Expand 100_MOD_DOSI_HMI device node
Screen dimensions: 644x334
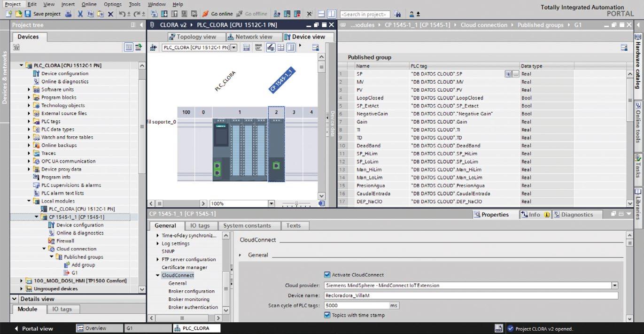click(x=22, y=281)
